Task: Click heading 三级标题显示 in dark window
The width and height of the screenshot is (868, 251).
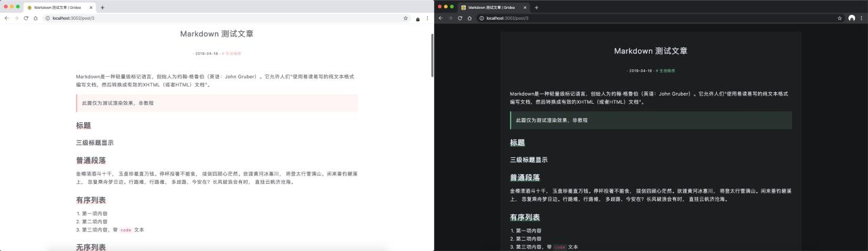Action: [529, 160]
